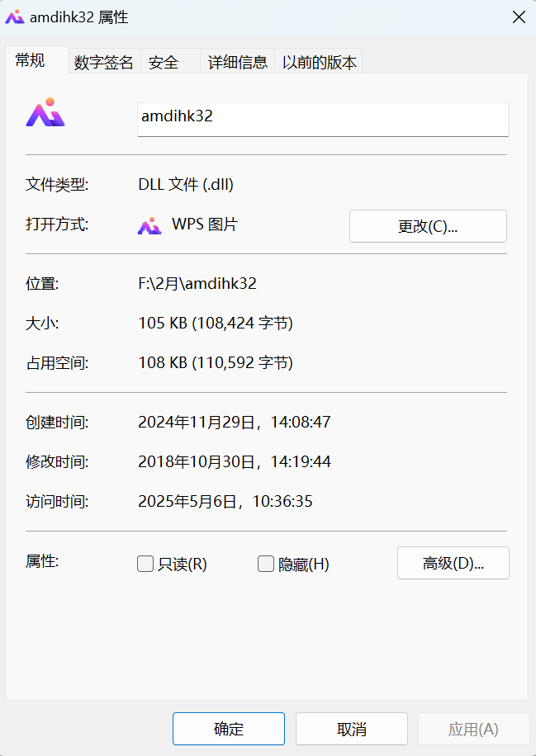Click the 更改(C)... button
Viewport: 536px width, 756px height.
[x=428, y=226]
